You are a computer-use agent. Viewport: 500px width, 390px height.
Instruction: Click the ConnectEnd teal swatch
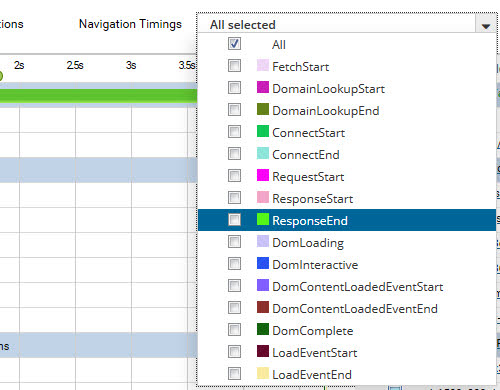tap(263, 153)
